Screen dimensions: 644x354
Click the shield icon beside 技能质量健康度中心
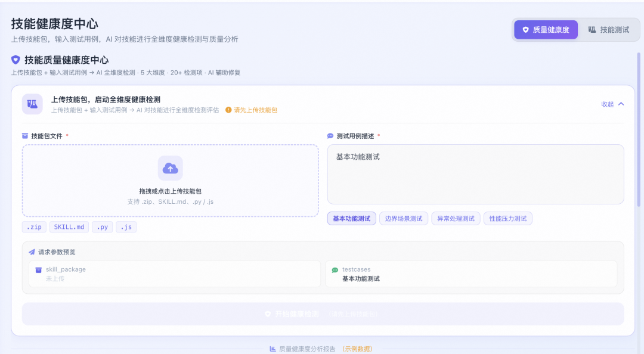pos(16,60)
